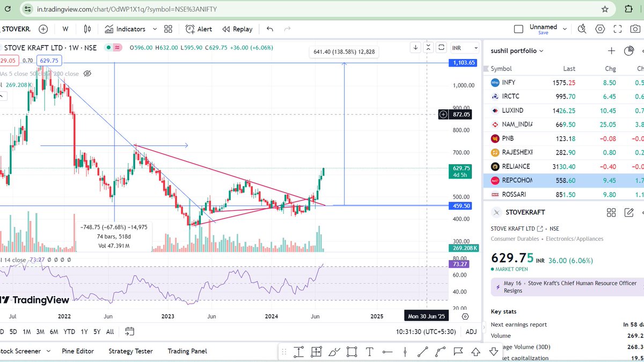This screenshot has height=362, width=644.
Task: Click the add symbol to compare plus icon
Action: [x=43, y=29]
